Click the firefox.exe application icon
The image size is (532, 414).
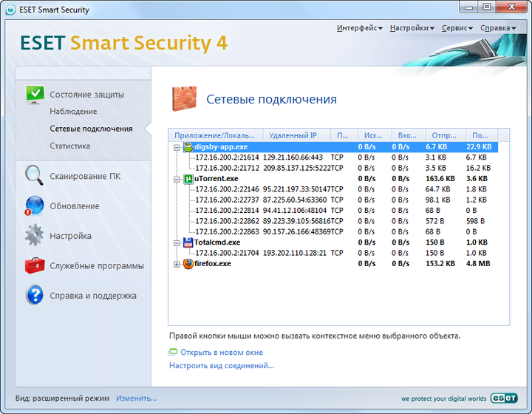(x=188, y=264)
